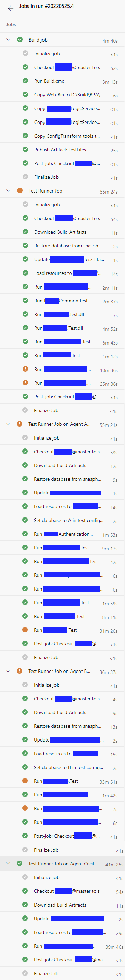This screenshot has width=125, height=980.
Task: Open Set database to A in test config step
Action: [62, 521]
